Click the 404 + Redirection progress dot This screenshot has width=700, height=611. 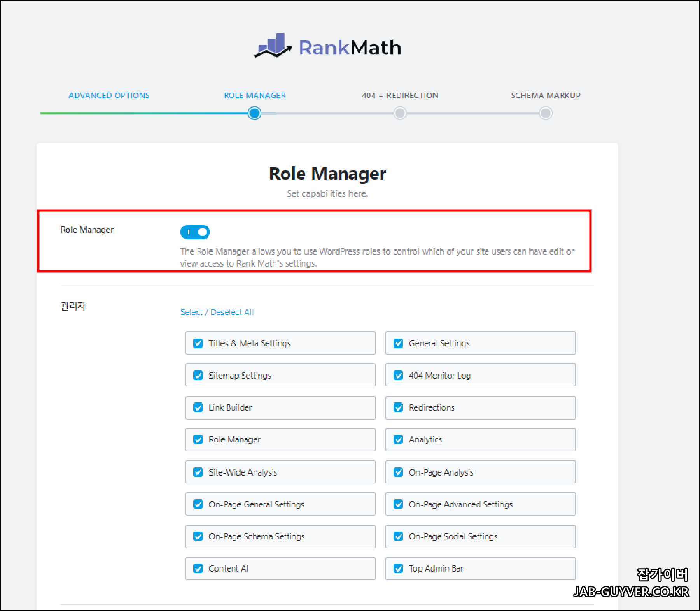click(x=400, y=113)
